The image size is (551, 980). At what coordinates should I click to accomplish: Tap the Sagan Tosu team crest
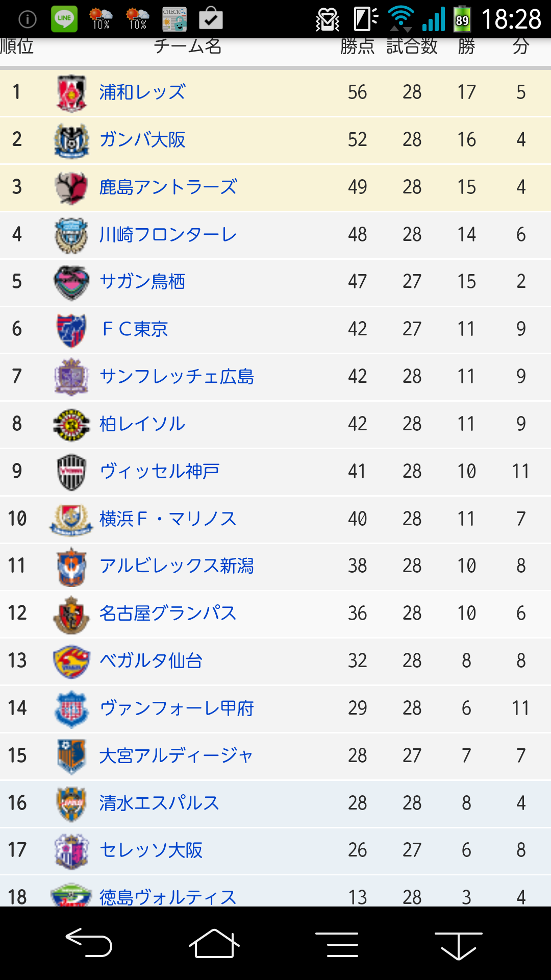tap(71, 282)
